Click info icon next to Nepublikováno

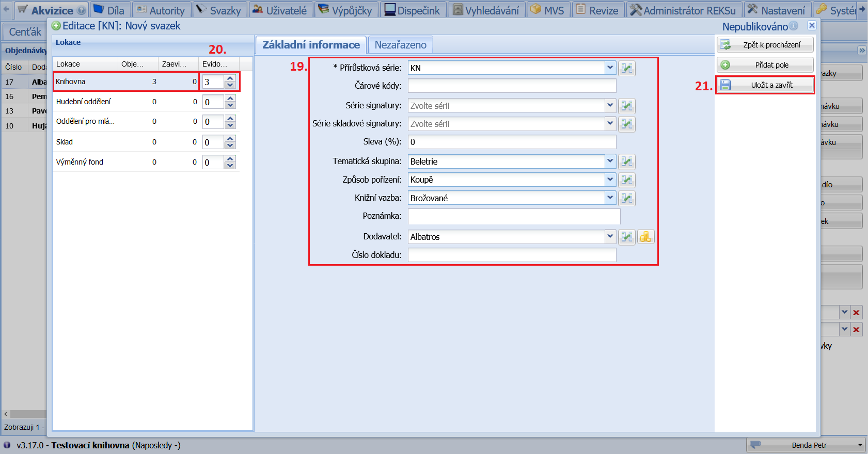tap(794, 26)
